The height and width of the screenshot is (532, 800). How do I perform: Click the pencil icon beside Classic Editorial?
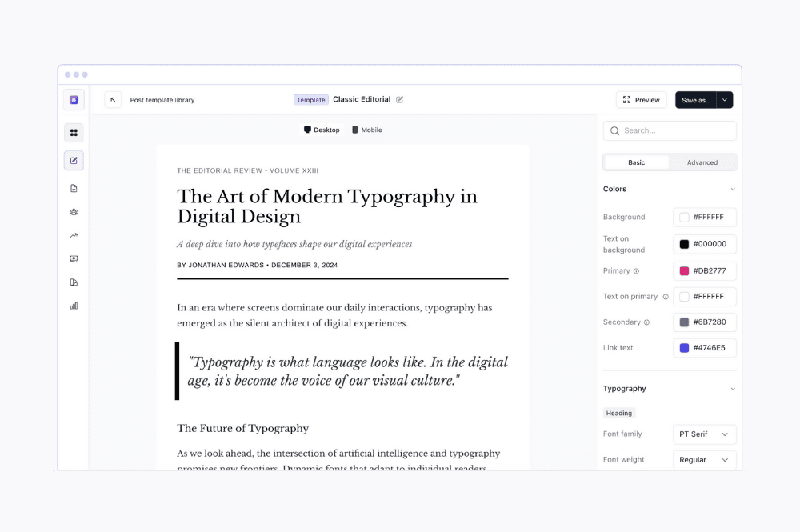coord(400,100)
